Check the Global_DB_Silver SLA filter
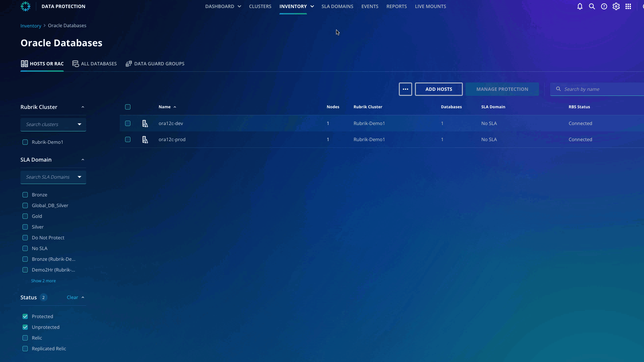The width and height of the screenshot is (644, 362). [25, 205]
